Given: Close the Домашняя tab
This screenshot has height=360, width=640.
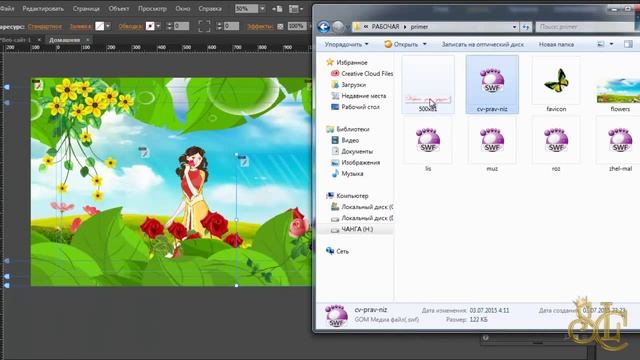Looking at the screenshot, I should 88,40.
